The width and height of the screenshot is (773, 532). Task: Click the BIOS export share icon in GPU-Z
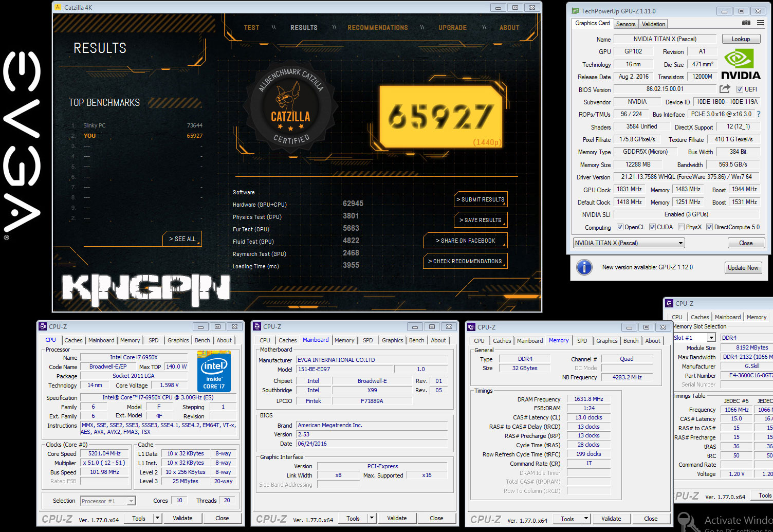tap(725, 89)
